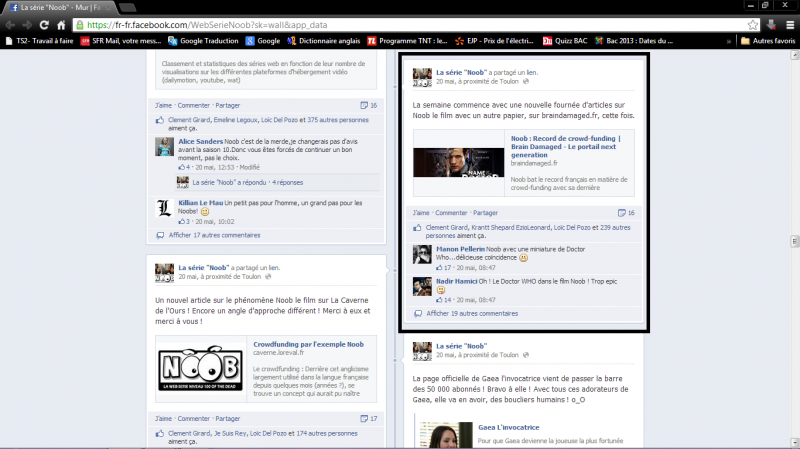Image resolution: width=800 pixels, height=449 pixels.
Task: Open the Google bookmark
Action: point(263,41)
